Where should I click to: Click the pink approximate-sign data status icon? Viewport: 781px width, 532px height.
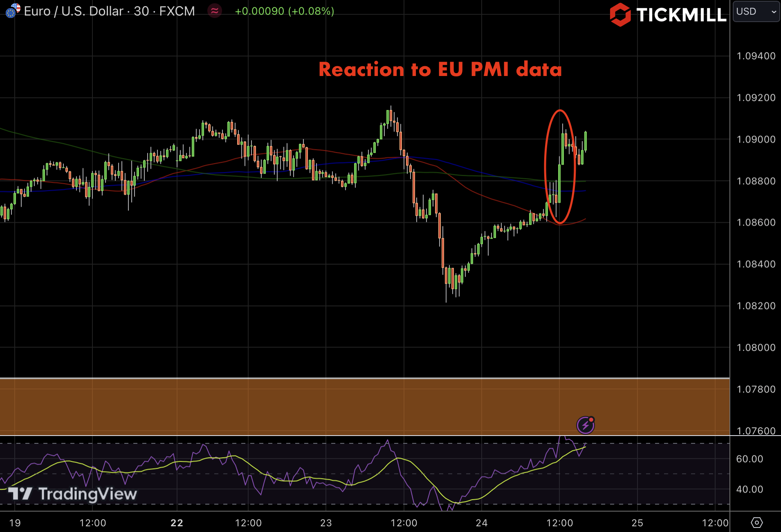tap(215, 11)
